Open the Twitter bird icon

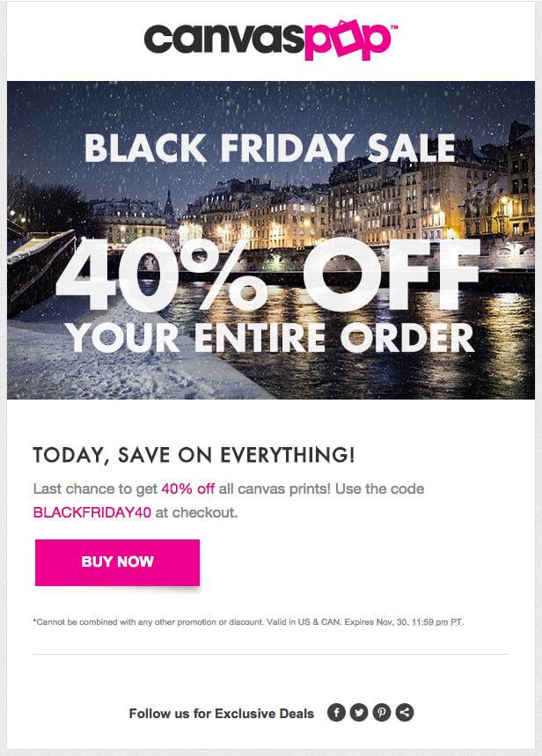(359, 713)
